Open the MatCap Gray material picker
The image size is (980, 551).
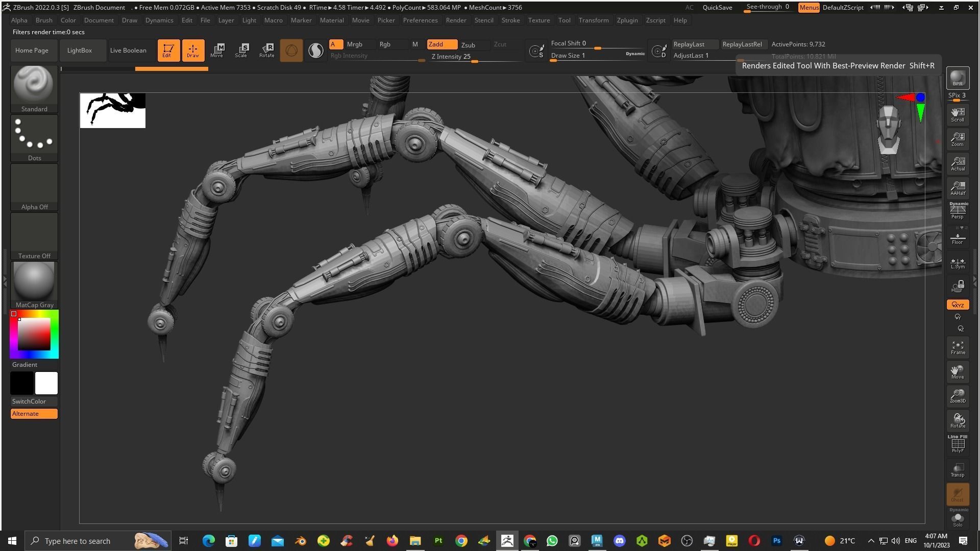[34, 285]
